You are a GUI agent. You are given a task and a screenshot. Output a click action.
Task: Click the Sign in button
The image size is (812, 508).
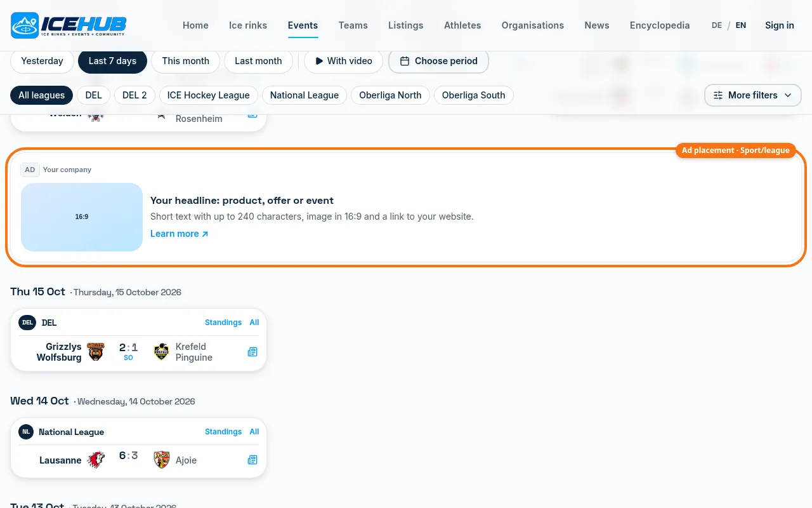(779, 25)
